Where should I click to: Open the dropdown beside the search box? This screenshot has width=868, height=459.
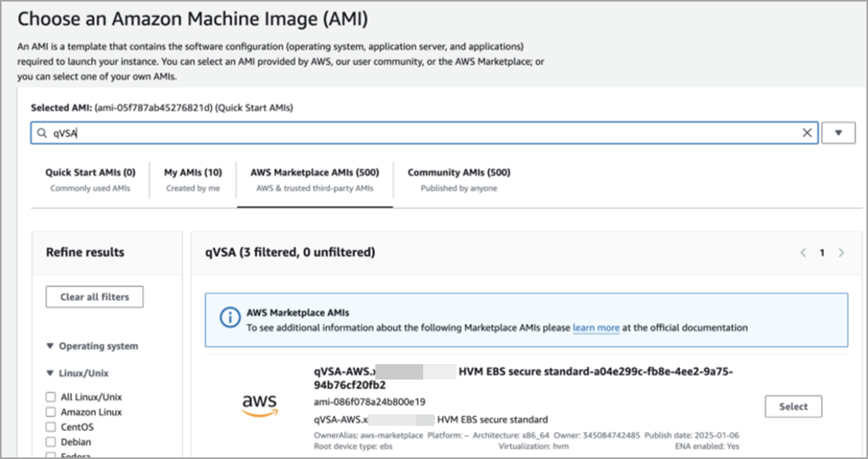[838, 133]
